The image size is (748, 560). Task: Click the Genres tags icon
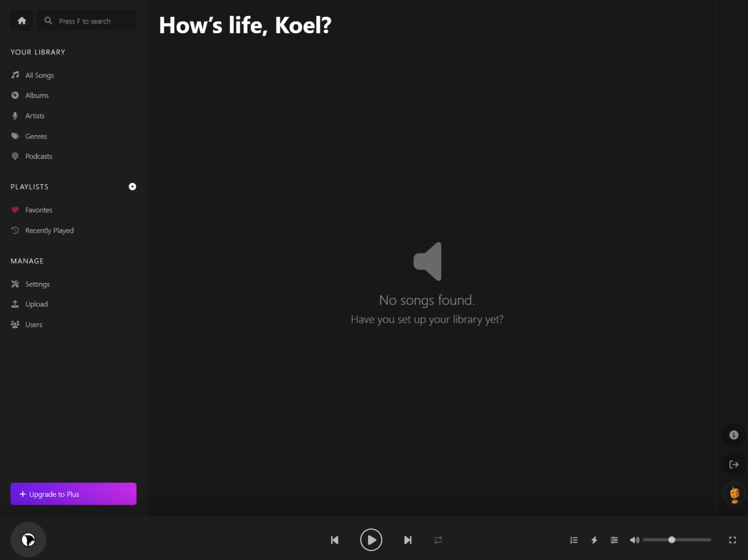point(15,136)
